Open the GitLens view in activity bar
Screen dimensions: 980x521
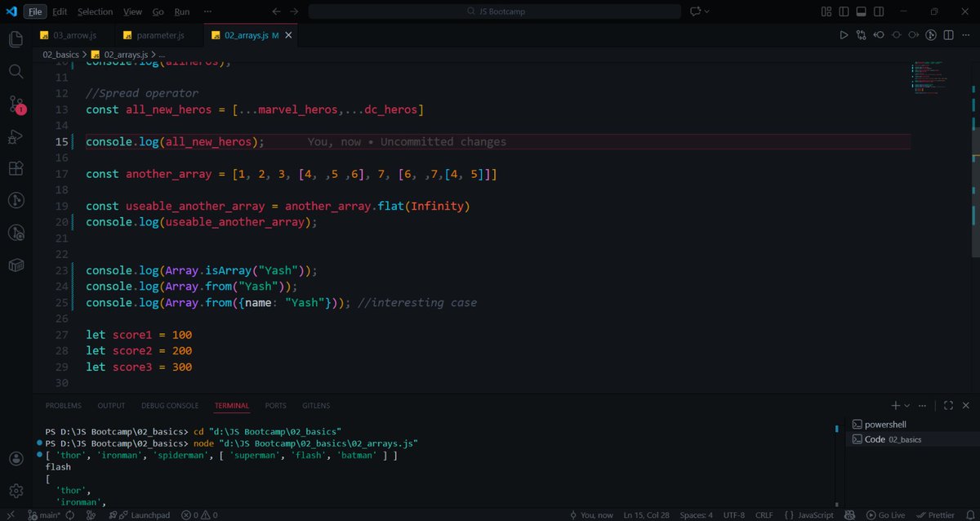16,200
